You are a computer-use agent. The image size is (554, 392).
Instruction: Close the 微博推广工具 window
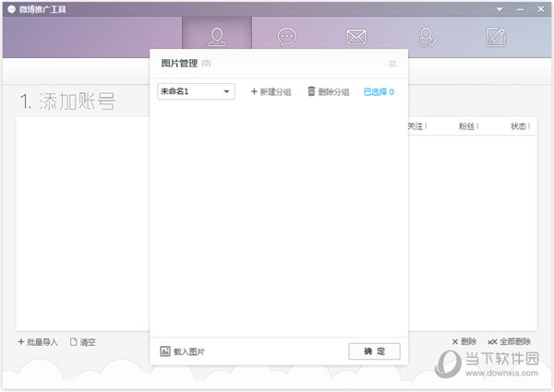pos(541,9)
